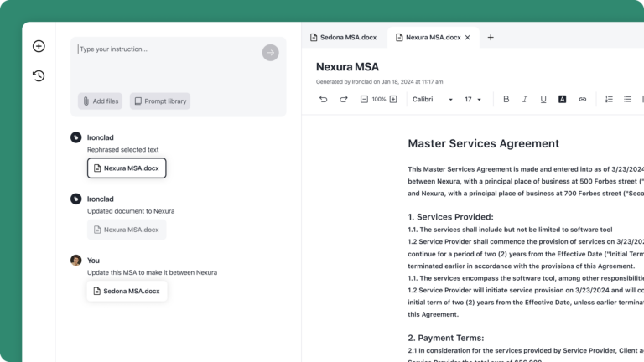The image size is (644, 362).
Task: Toggle bold formatting
Action: 506,99
